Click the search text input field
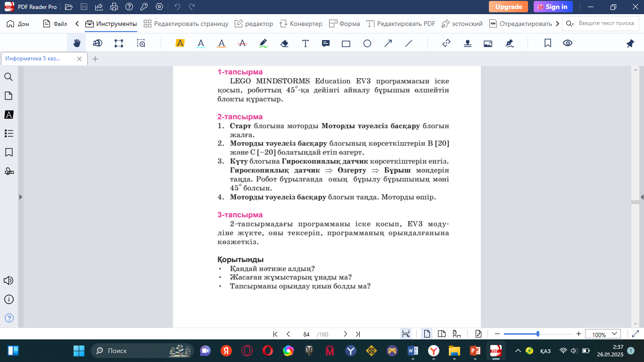Image resolution: width=644 pixels, height=362 pixels. tap(606, 24)
